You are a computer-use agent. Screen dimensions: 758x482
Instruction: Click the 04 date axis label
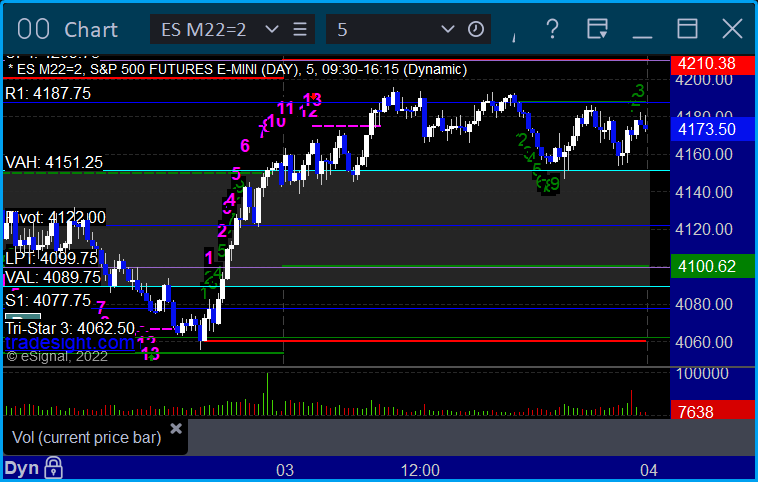pyautogui.click(x=649, y=470)
